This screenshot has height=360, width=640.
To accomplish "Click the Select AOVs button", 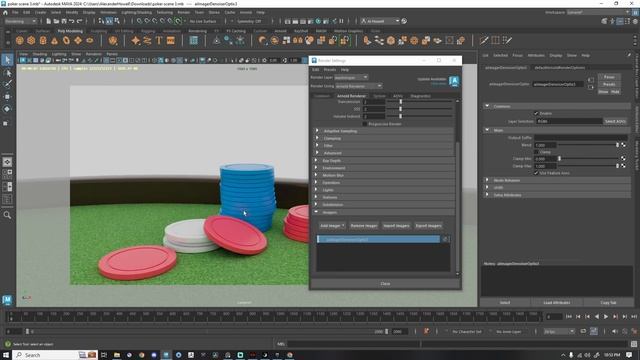I will coord(615,121).
